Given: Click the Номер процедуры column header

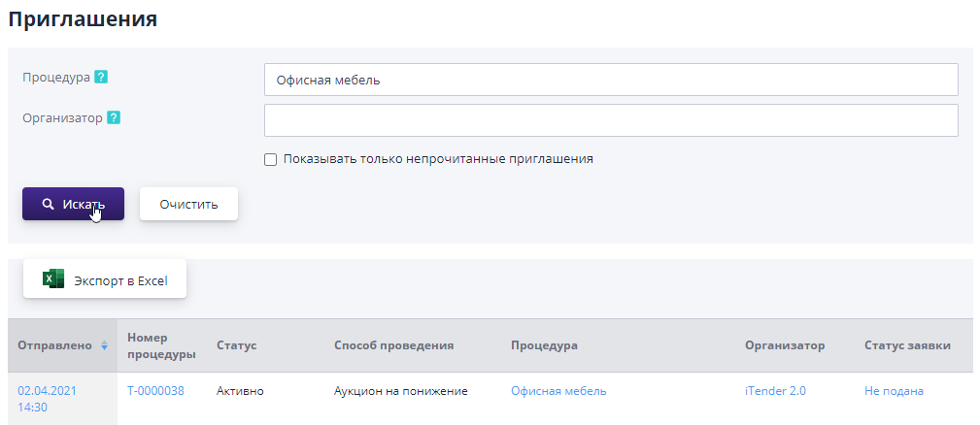Looking at the screenshot, I should pyautogui.click(x=161, y=345).
